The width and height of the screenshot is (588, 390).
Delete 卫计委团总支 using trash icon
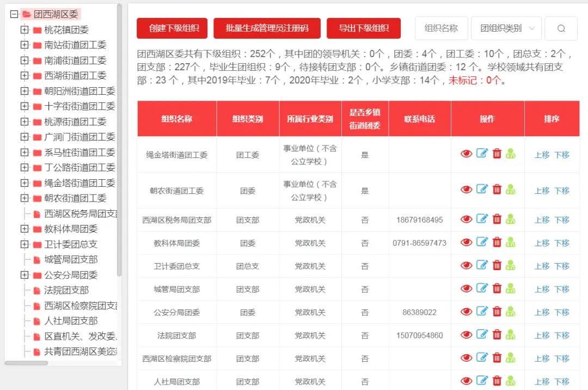[x=497, y=265]
